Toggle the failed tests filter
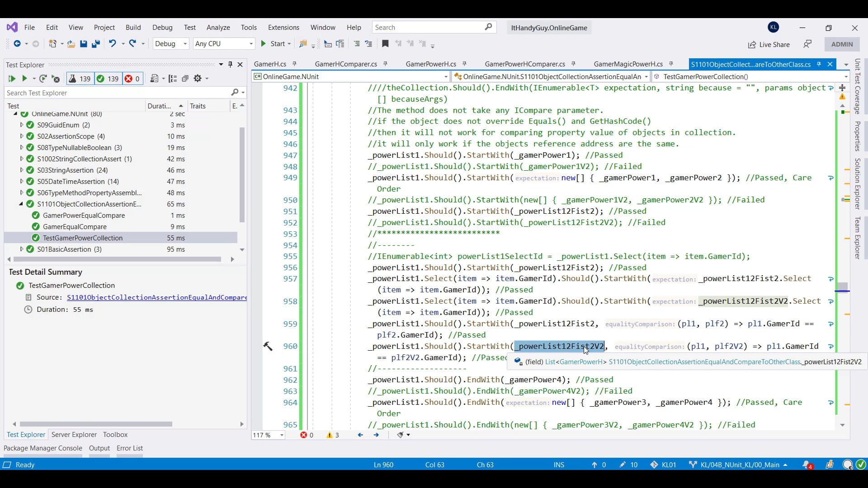 click(x=132, y=79)
